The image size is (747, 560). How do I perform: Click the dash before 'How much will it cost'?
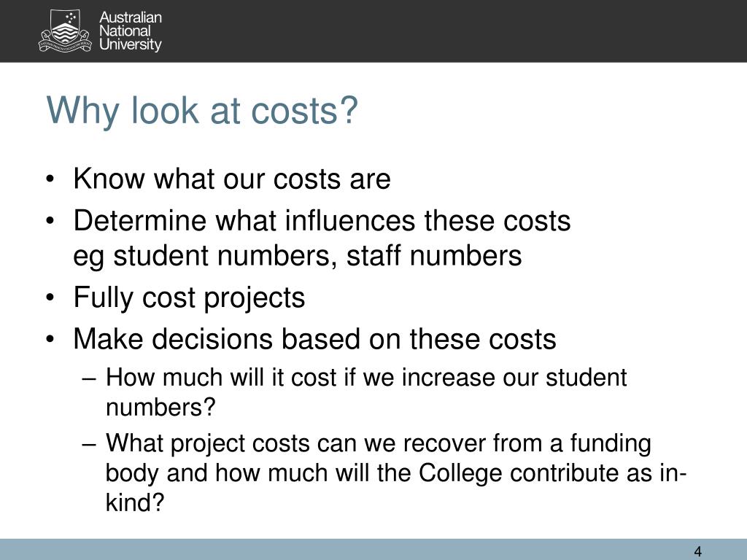[x=89, y=379]
